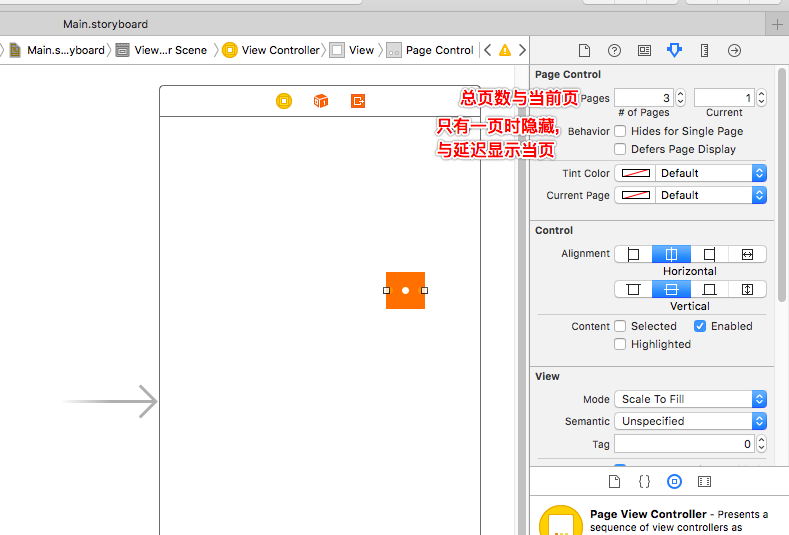Set vertical alignment to center
This screenshot has height=535, width=789.
coord(671,289)
